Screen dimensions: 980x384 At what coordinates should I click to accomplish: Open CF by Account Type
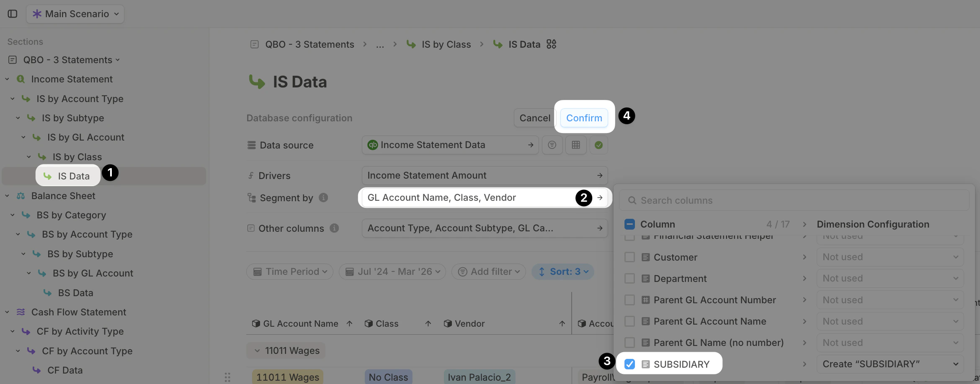87,351
